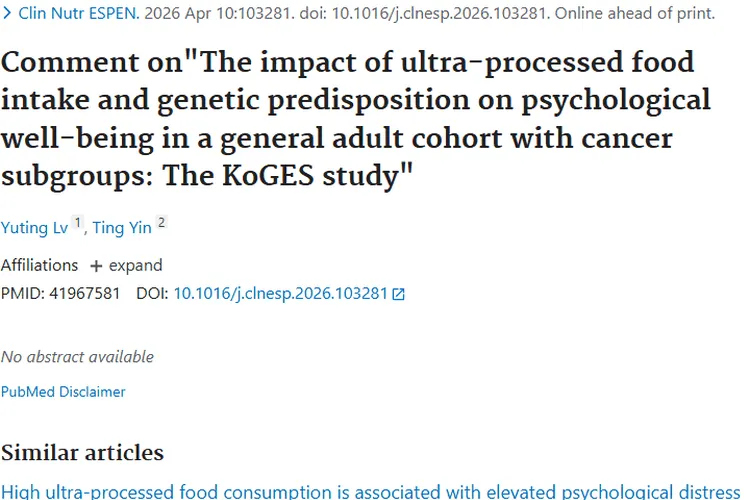This screenshot has width=750, height=500.
Task: Open the DOI link 10.1016/j.clnesp.2026.103281
Action: 280,294
